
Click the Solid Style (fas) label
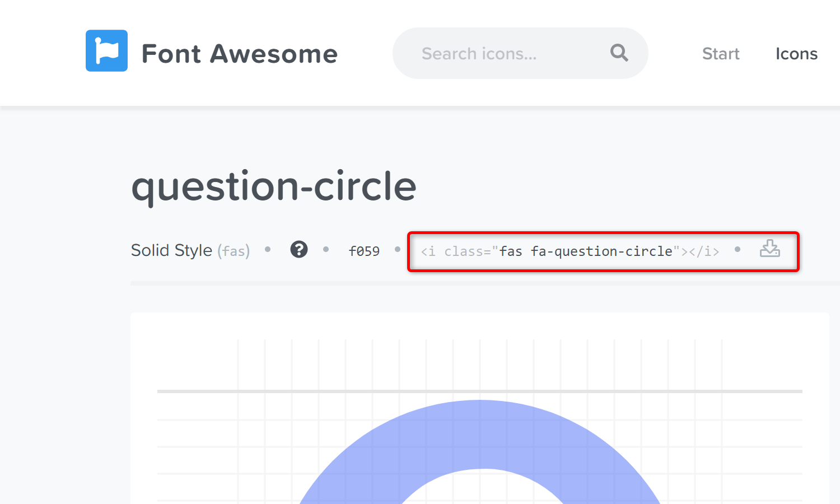point(190,250)
